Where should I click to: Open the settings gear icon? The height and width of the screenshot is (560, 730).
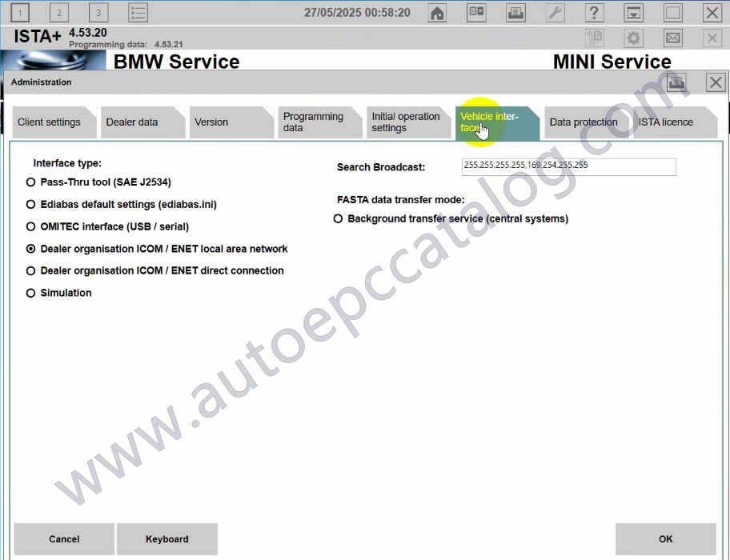[x=633, y=38]
